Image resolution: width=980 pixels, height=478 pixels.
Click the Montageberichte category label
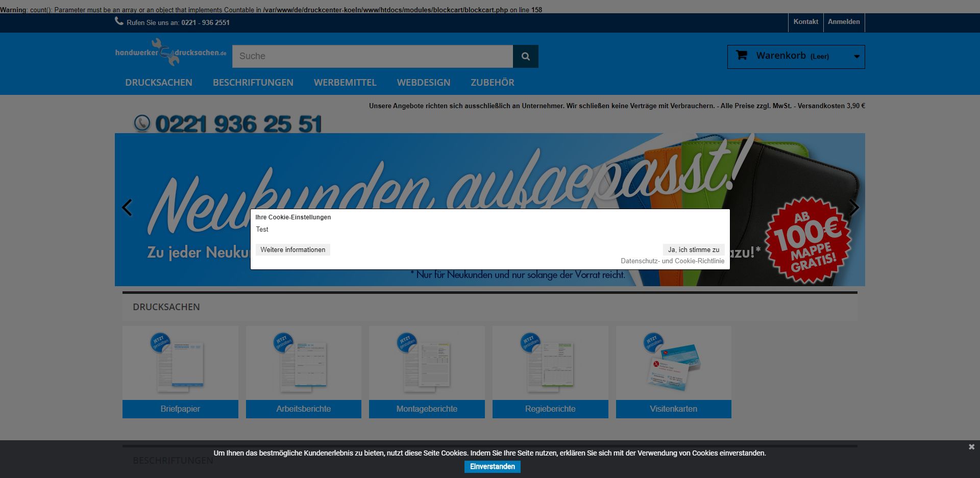click(x=427, y=409)
